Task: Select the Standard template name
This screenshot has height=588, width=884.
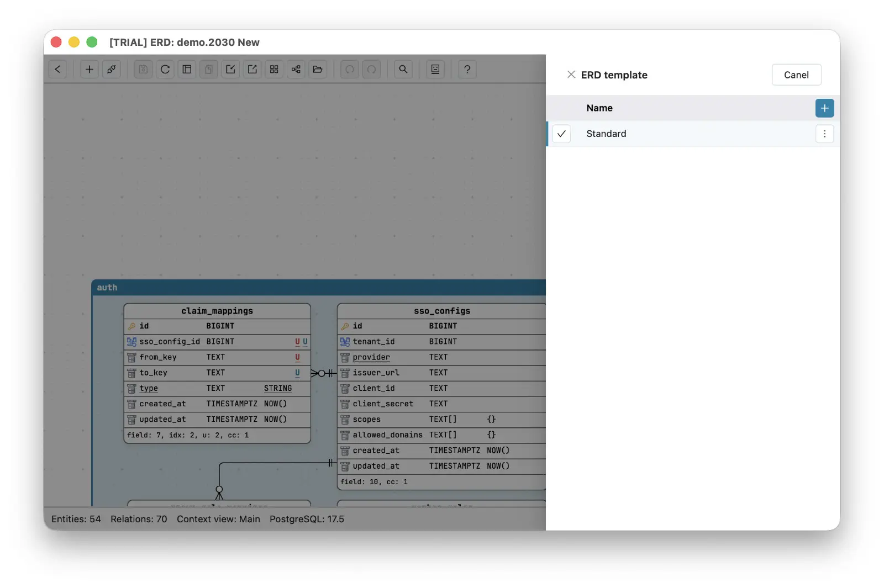Action: click(606, 134)
